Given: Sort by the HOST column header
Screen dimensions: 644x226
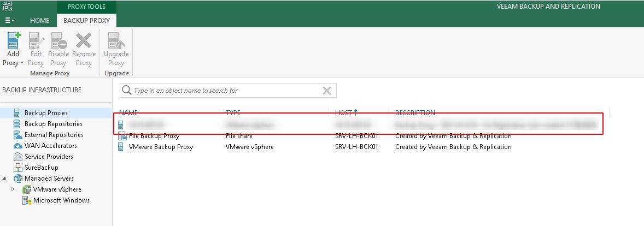Looking at the screenshot, I should pyautogui.click(x=344, y=112).
